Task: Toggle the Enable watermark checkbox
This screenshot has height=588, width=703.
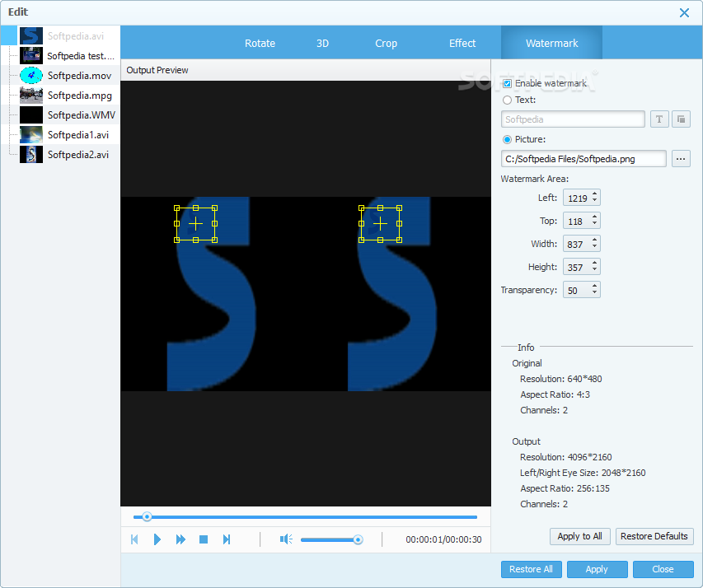Action: 507,83
